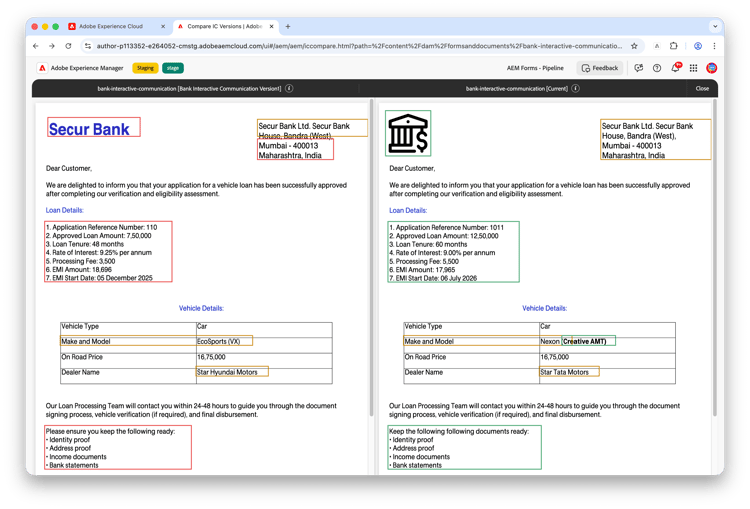Show info icon for Current version

pos(576,89)
